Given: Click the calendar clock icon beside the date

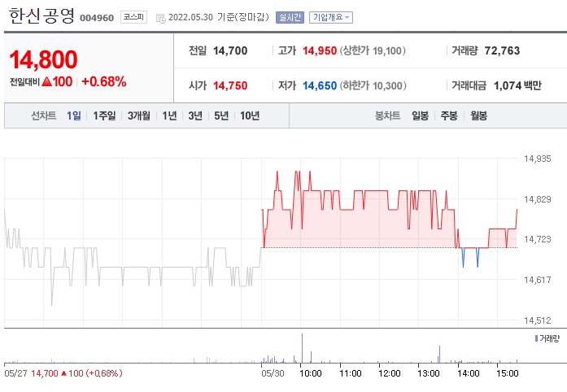Looking at the screenshot, I should [160, 18].
